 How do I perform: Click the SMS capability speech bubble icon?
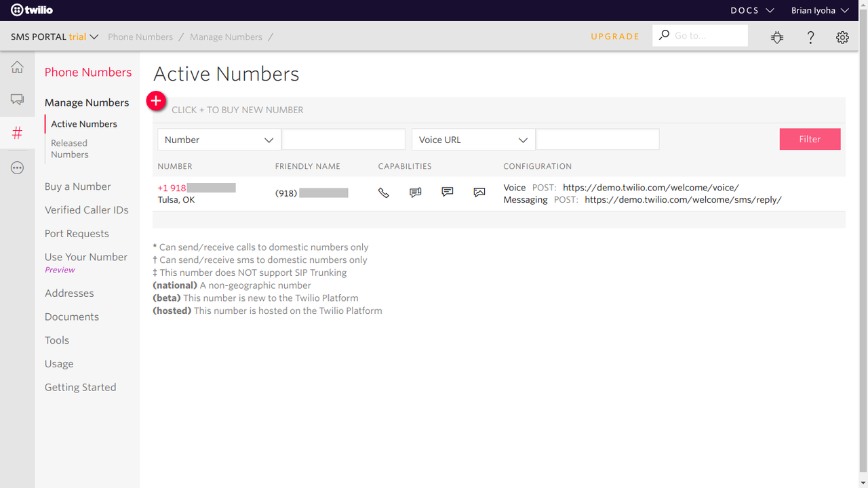coord(448,192)
